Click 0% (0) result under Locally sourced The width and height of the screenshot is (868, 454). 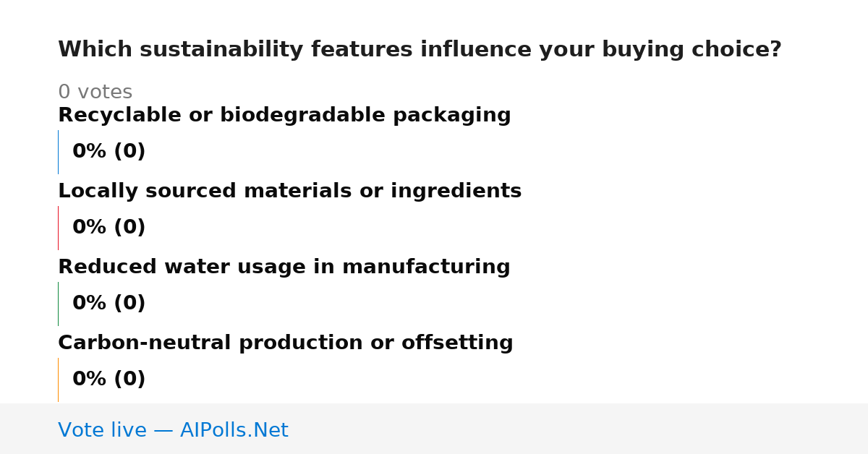pos(109,228)
